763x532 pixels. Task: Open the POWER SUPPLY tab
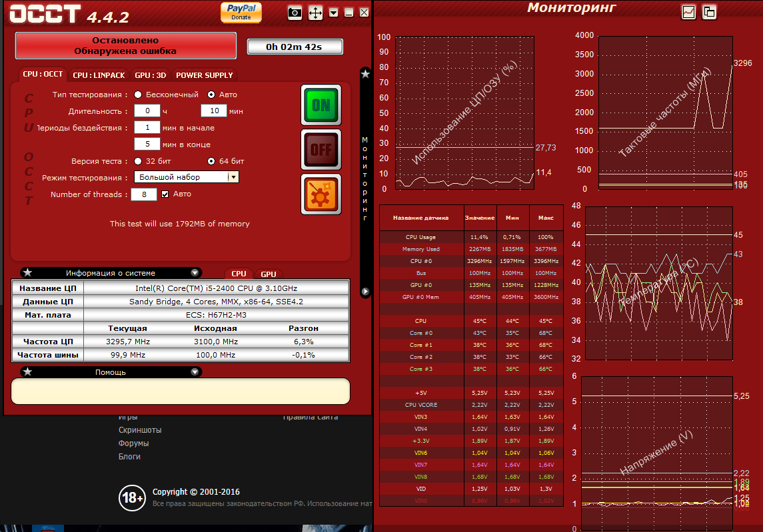[x=205, y=75]
